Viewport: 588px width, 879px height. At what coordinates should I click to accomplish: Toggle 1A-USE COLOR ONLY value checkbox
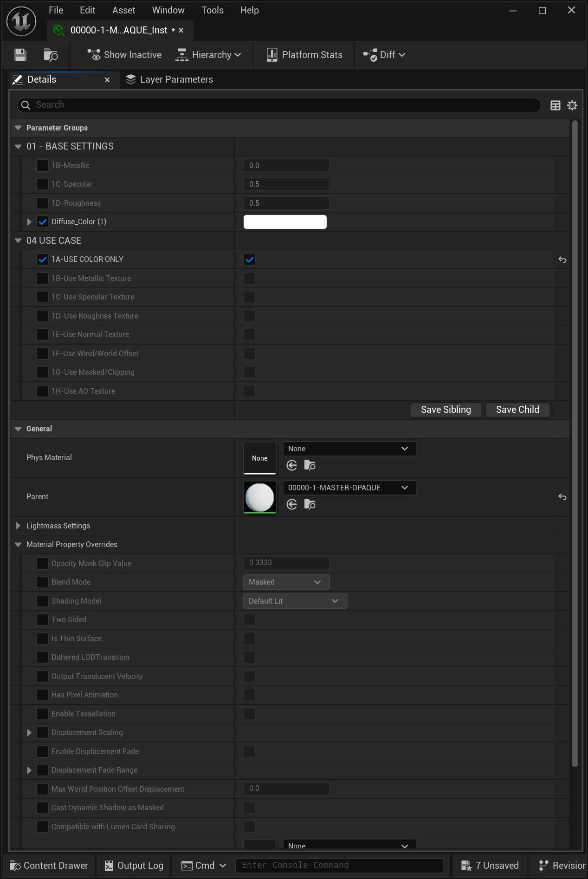tap(249, 260)
